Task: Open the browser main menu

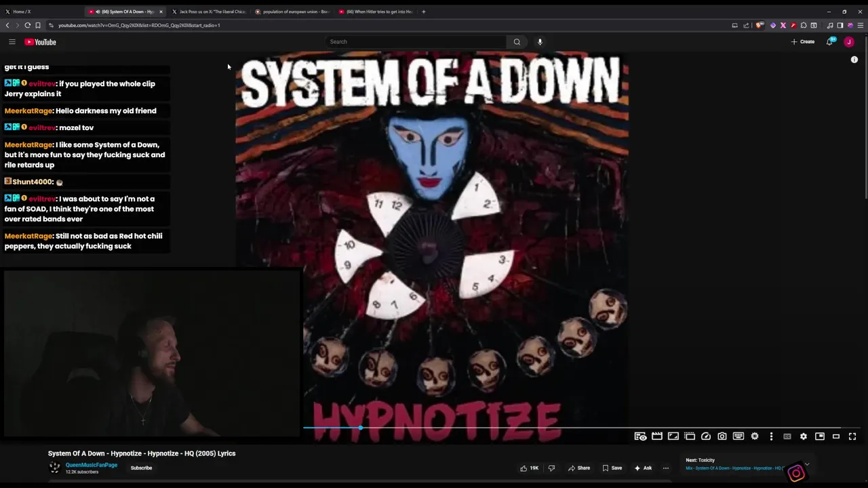Action: coord(861,26)
